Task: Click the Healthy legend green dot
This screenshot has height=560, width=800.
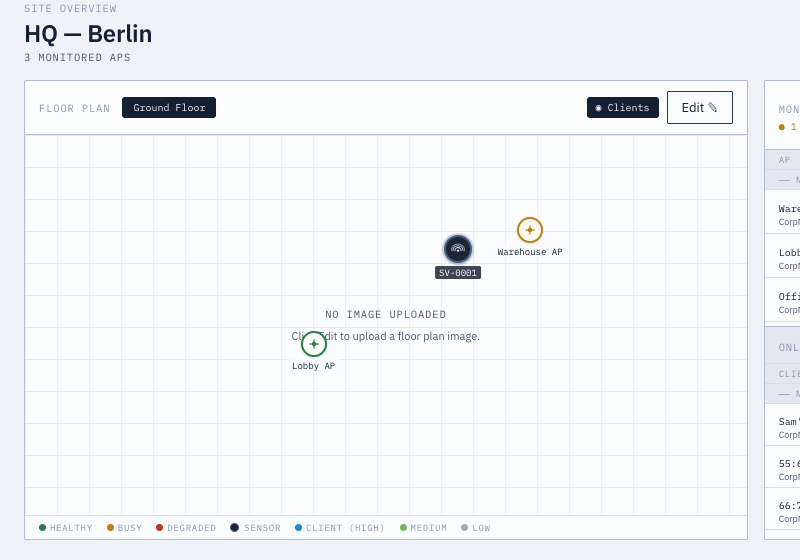Action: [x=42, y=527]
